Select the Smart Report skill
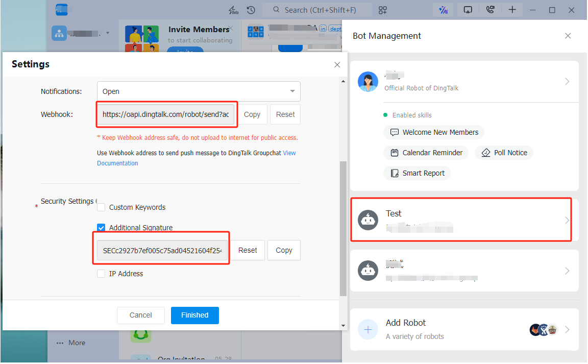This screenshot has width=588, height=364. pos(417,173)
